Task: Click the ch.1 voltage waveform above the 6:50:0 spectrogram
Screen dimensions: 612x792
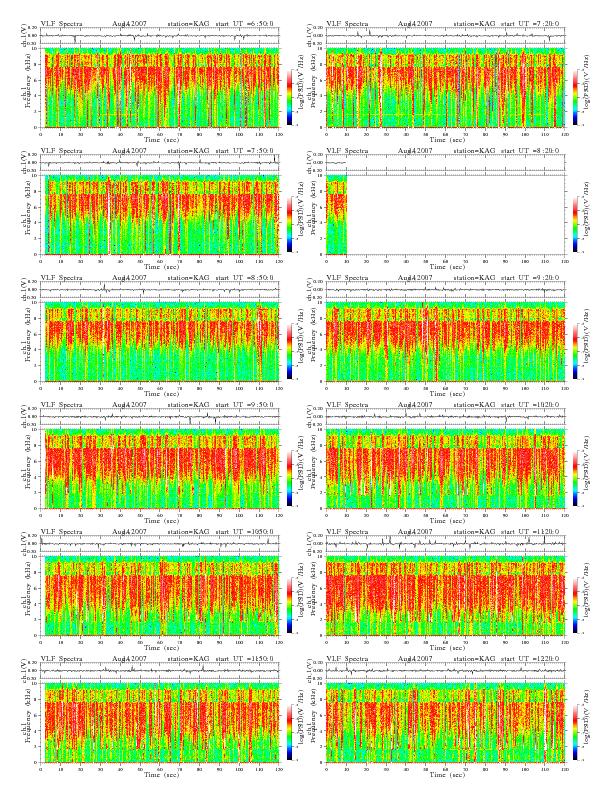Action: click(x=160, y=35)
